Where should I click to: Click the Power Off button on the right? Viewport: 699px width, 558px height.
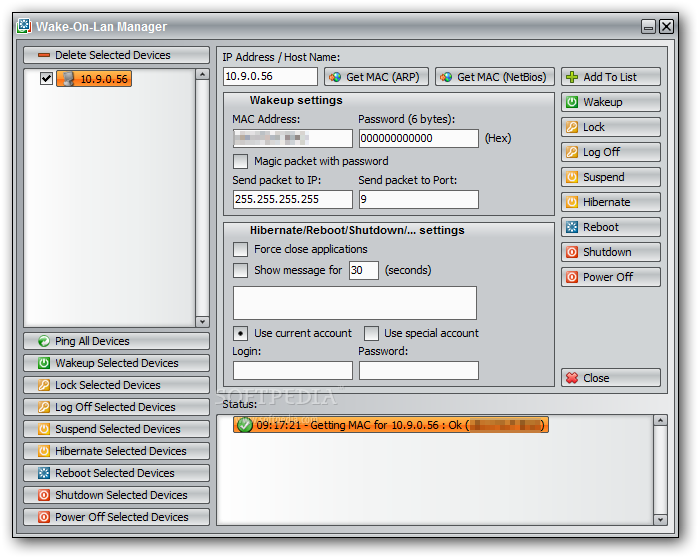pos(611,277)
